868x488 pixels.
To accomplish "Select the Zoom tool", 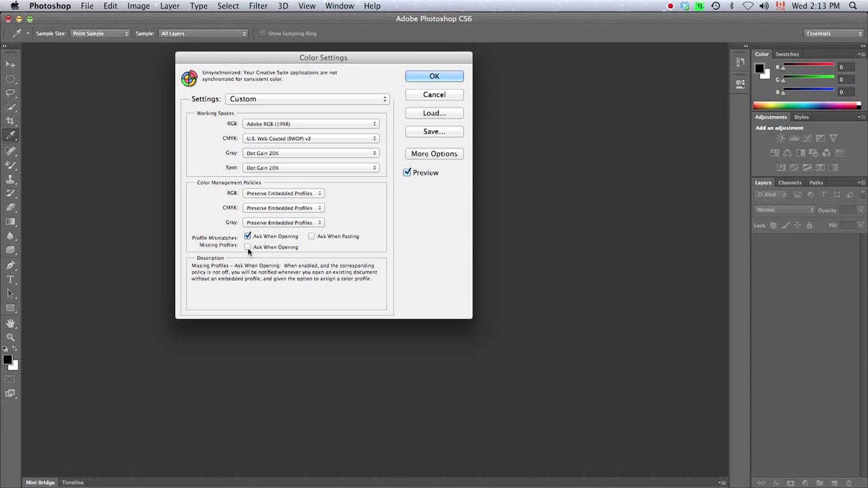I will coord(10,337).
